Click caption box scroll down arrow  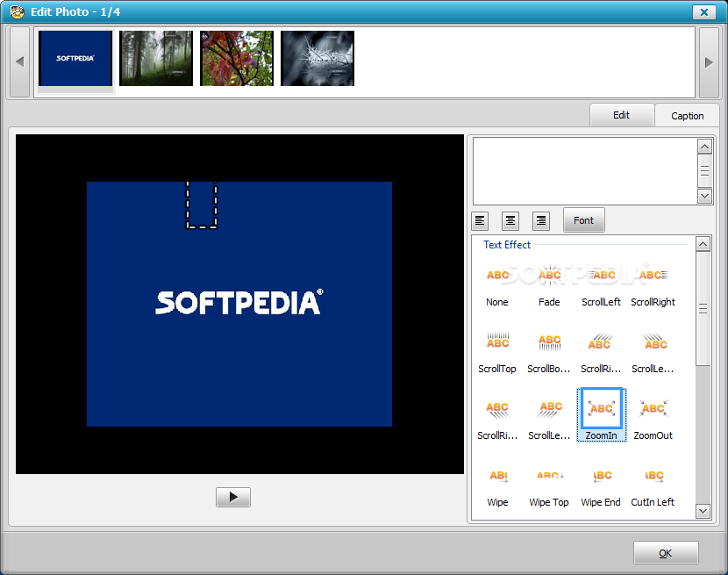click(x=705, y=196)
